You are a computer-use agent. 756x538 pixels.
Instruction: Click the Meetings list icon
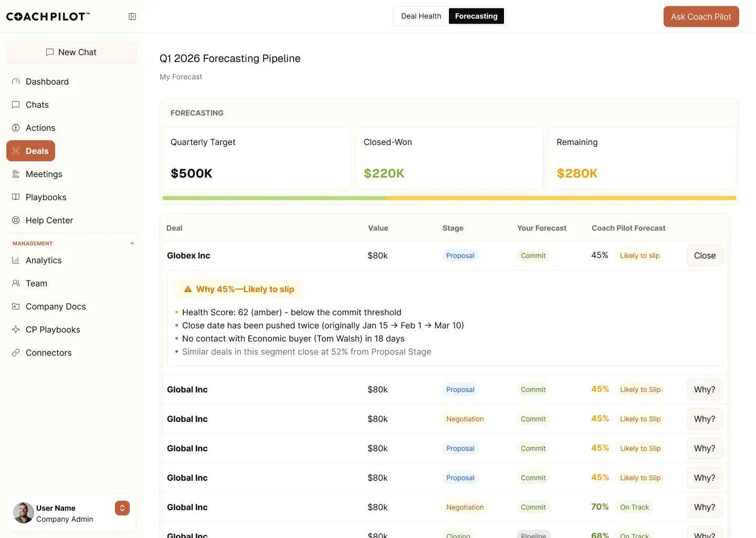point(16,174)
